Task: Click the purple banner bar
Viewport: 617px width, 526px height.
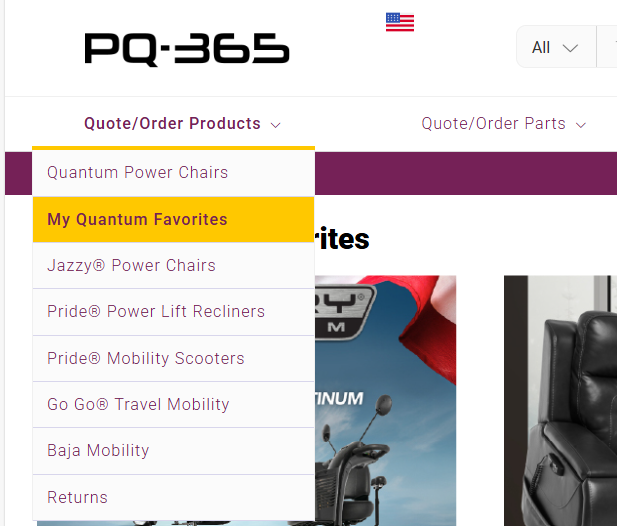Action: pos(466,173)
